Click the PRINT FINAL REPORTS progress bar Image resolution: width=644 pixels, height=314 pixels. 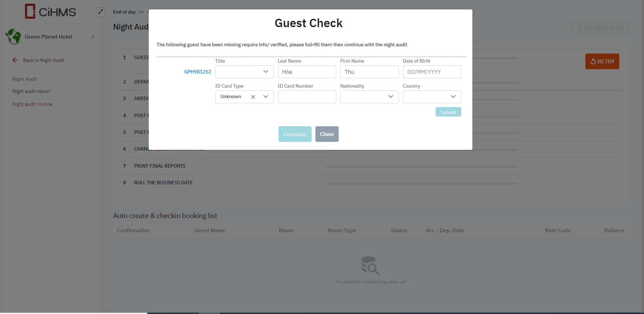click(421, 167)
